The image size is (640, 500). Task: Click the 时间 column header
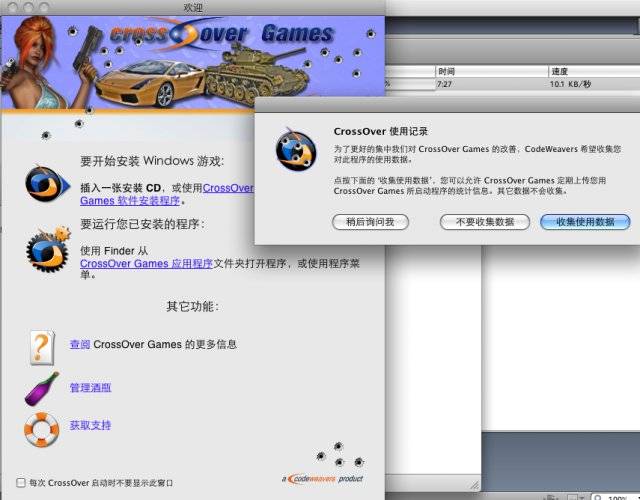(x=446, y=72)
